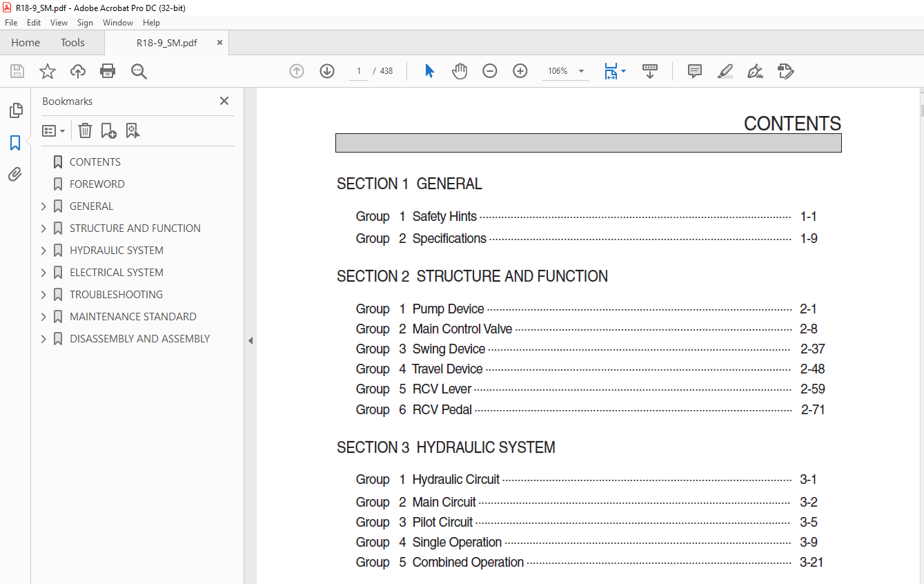
Task: Add a new bookmark icon
Action: (108, 130)
